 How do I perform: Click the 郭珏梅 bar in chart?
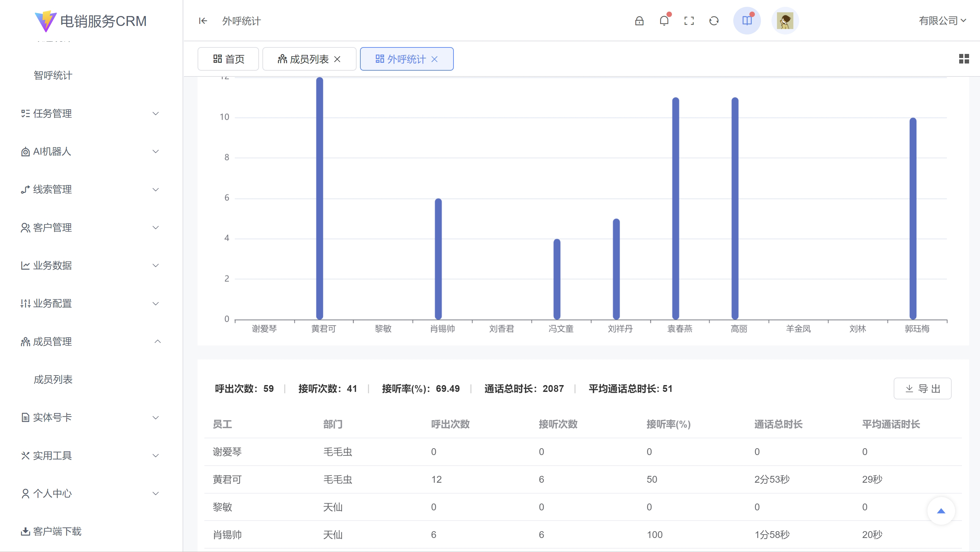[913, 218]
